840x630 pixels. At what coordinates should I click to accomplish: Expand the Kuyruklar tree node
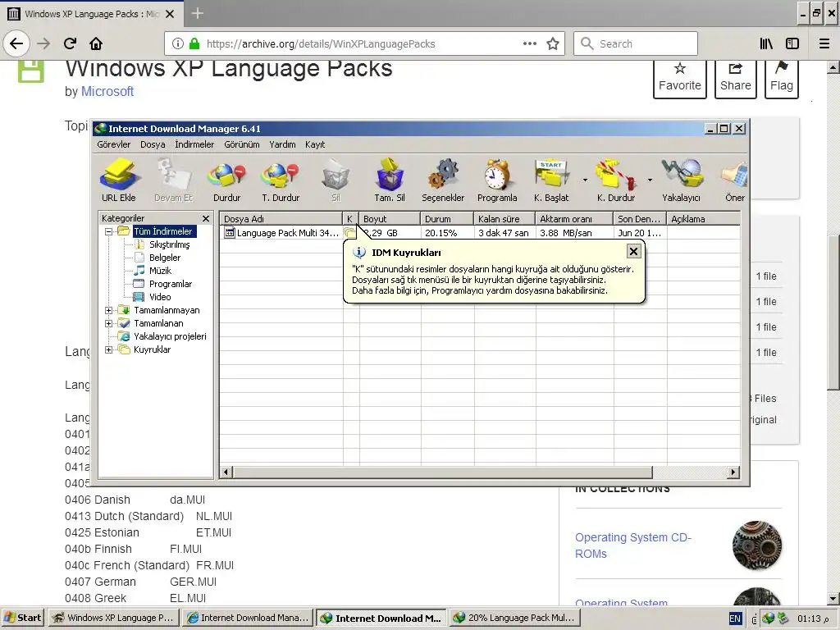[109, 349]
